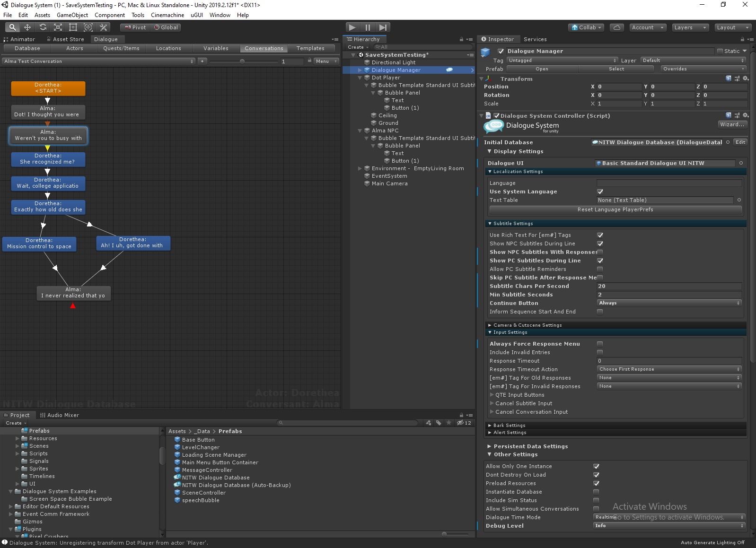Select the Hand (view) tool in toolbar

click(x=12, y=27)
